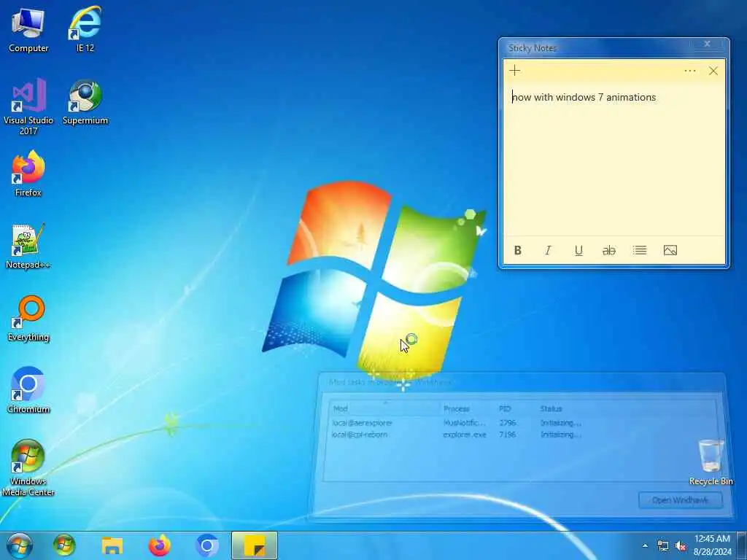Select the Notepad++ desktop shortcut
Image resolution: width=747 pixels, height=560 pixels.
(x=28, y=246)
